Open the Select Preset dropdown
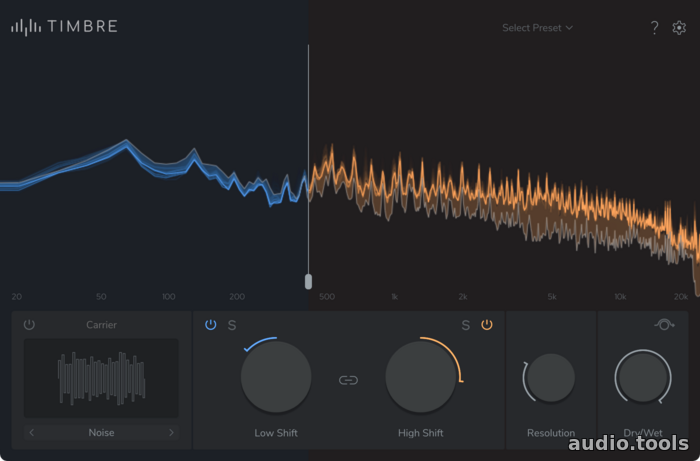Viewport: 700px width, 461px height. click(537, 28)
